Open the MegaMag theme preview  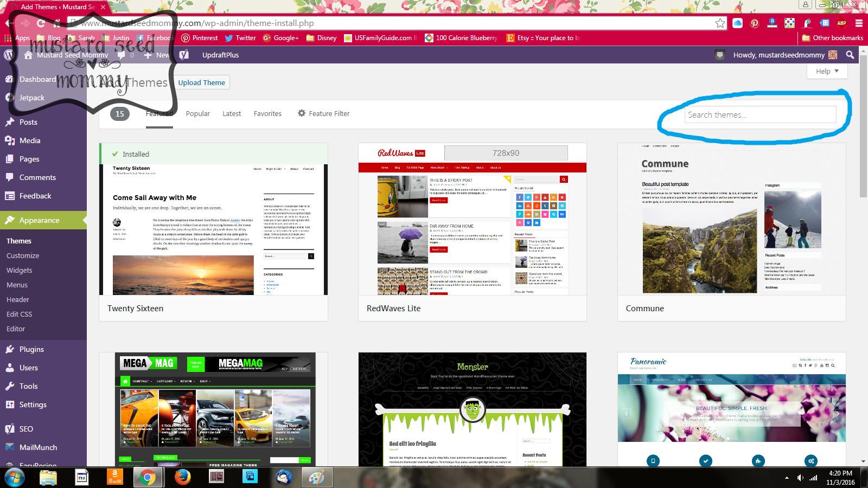point(213,409)
